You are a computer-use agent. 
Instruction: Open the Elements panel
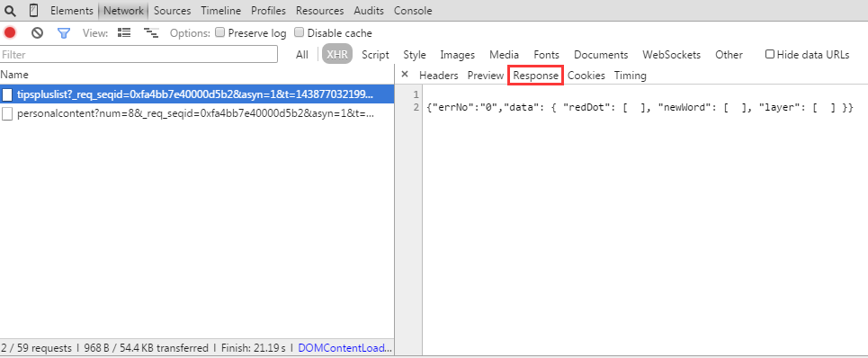[x=72, y=11]
